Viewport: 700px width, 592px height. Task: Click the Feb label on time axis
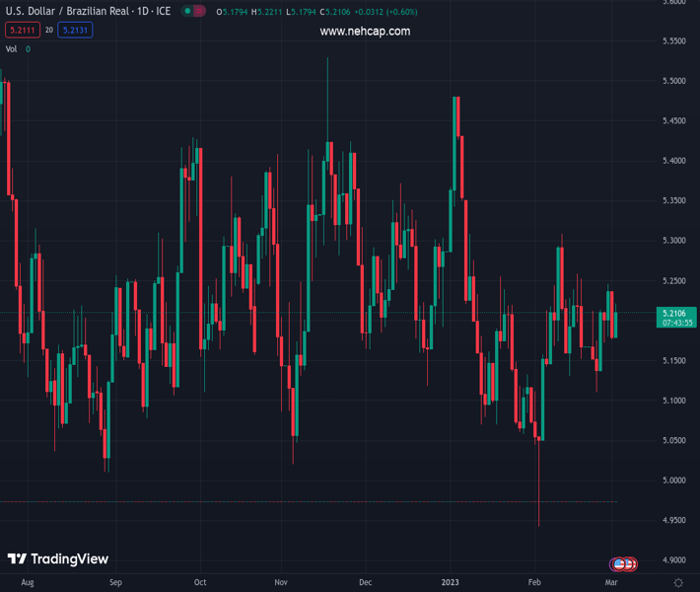pyautogui.click(x=535, y=583)
